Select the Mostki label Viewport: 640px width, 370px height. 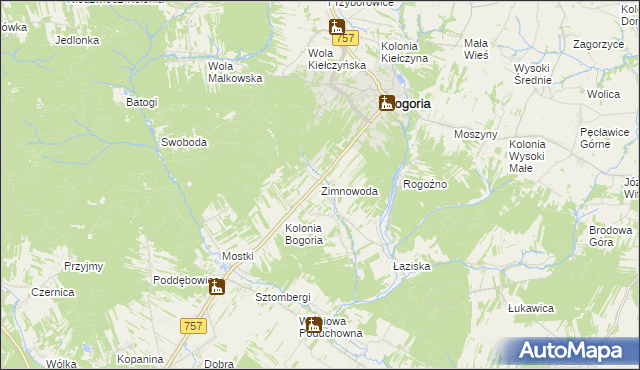coord(238,256)
